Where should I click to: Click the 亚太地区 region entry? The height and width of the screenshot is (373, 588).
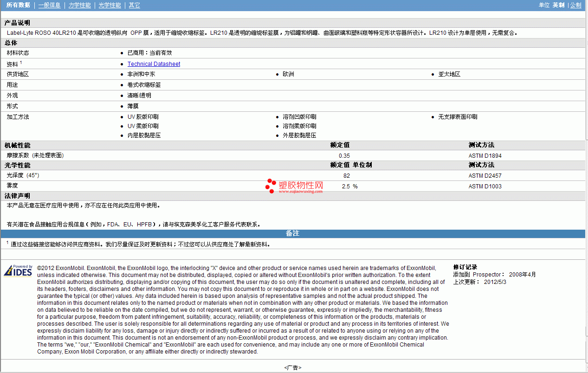(x=449, y=74)
